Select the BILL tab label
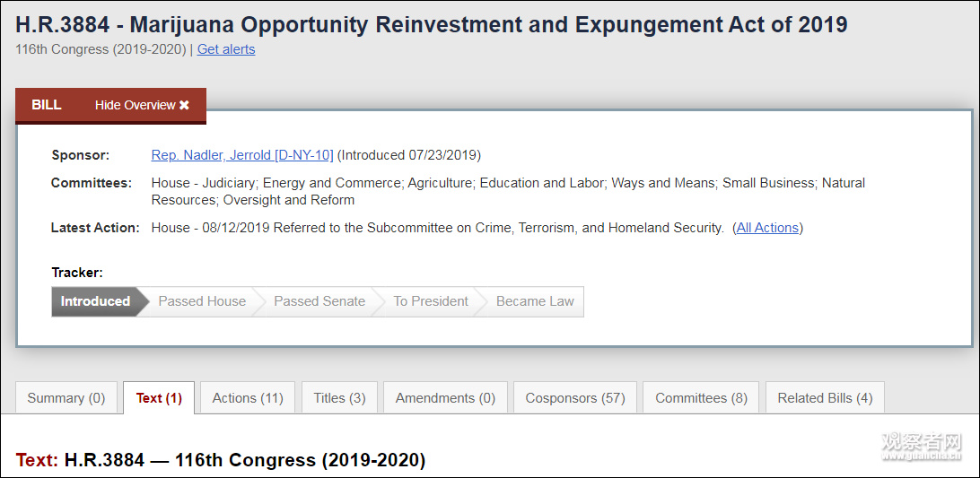Screen dimensions: 980x478 click(x=47, y=105)
